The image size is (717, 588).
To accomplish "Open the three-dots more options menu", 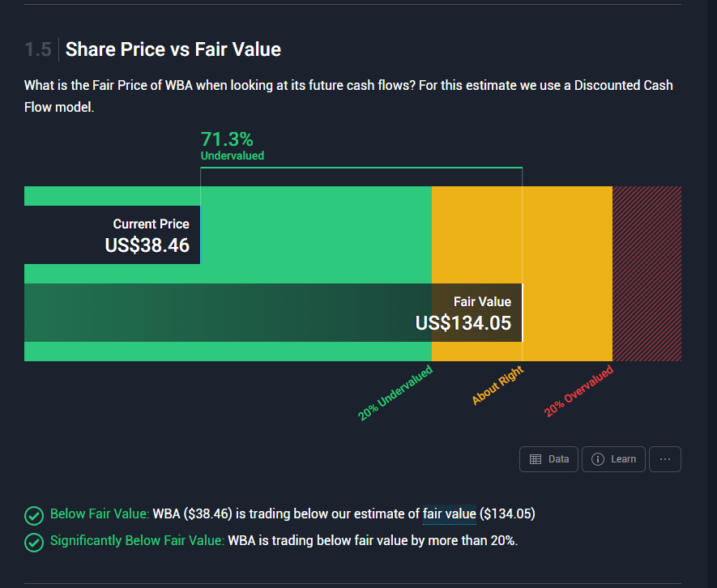I will (665, 459).
